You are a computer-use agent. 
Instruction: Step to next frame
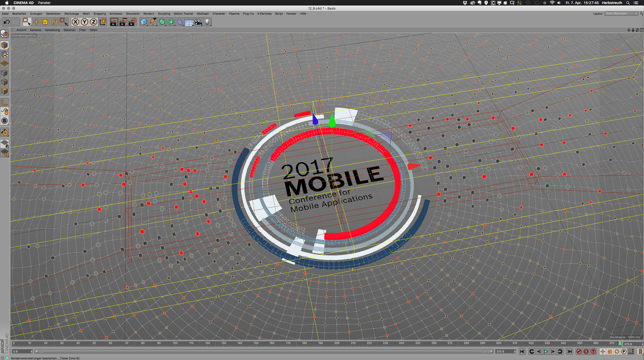coord(553,352)
